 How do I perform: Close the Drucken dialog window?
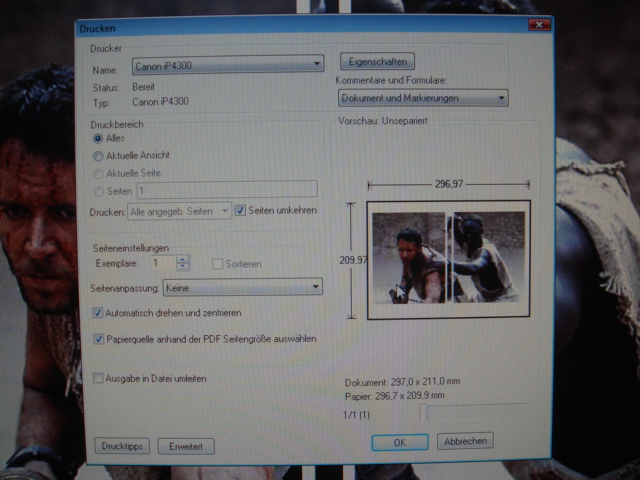[541, 25]
